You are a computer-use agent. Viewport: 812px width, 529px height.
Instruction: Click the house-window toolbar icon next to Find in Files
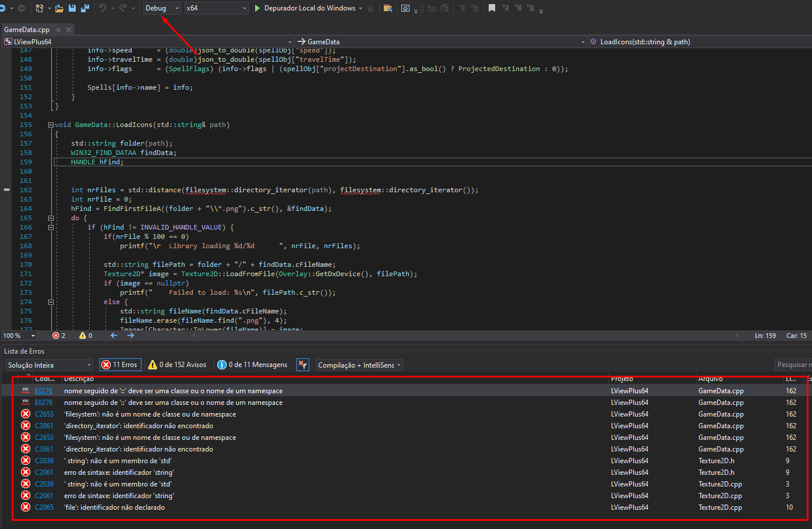405,8
